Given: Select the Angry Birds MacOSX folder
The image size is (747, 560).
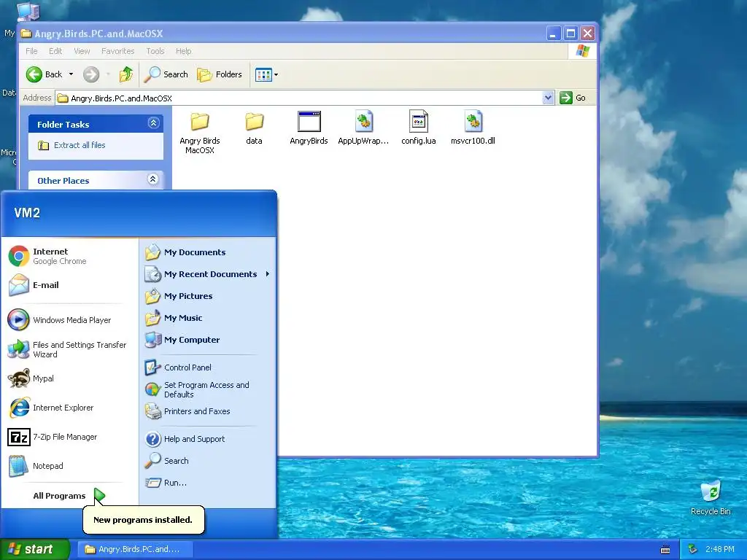Looking at the screenshot, I should (200, 133).
